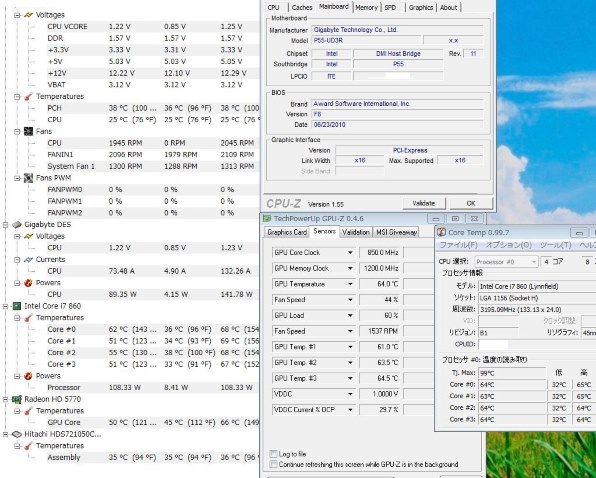Click the P55-UD3R model field in CPU-Z

point(366,40)
